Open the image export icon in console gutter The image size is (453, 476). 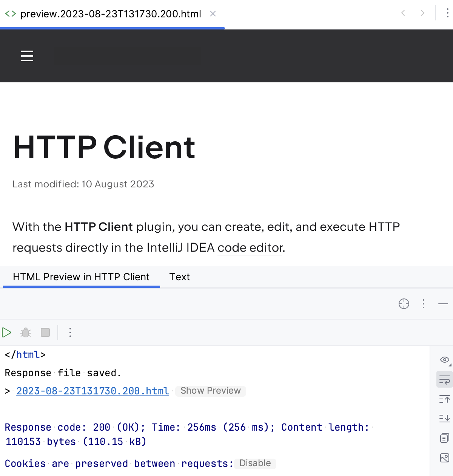pyautogui.click(x=444, y=458)
